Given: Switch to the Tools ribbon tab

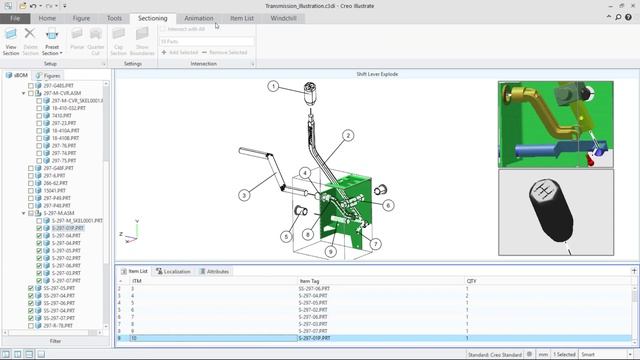Looking at the screenshot, I should (x=114, y=18).
